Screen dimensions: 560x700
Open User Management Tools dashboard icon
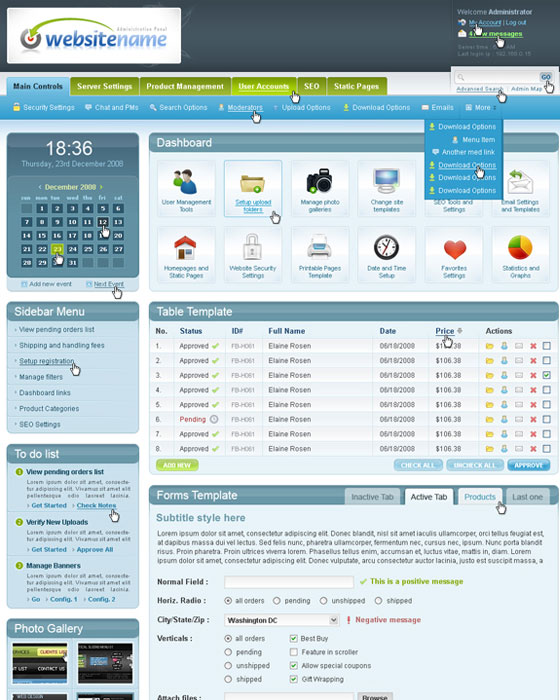click(186, 188)
